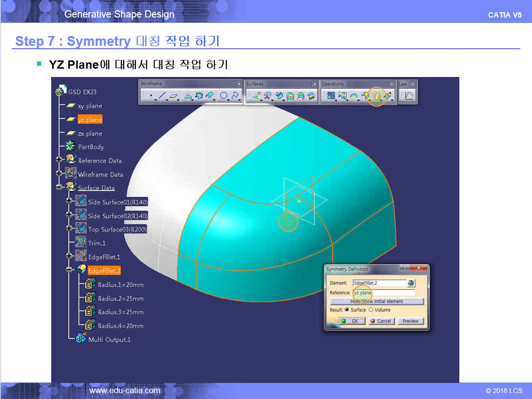This screenshot has height=399, width=532.
Task: Click the Plane tool in Wireframe toolbar
Action: [x=174, y=96]
